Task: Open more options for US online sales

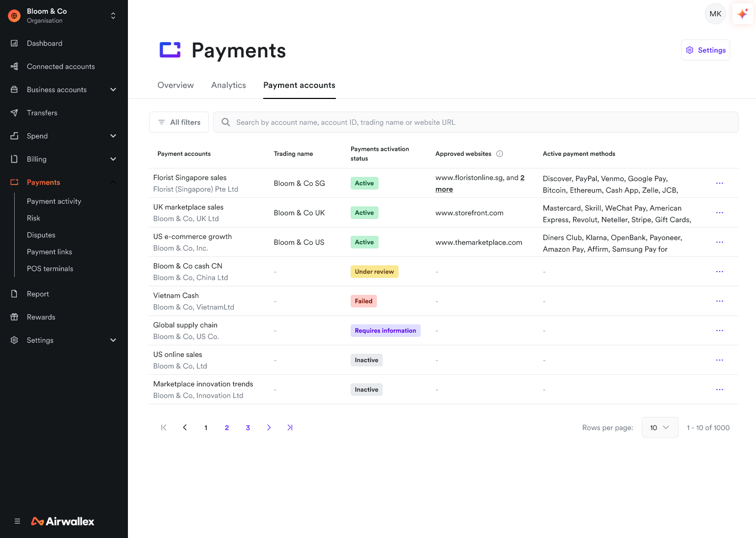Action: tap(720, 360)
